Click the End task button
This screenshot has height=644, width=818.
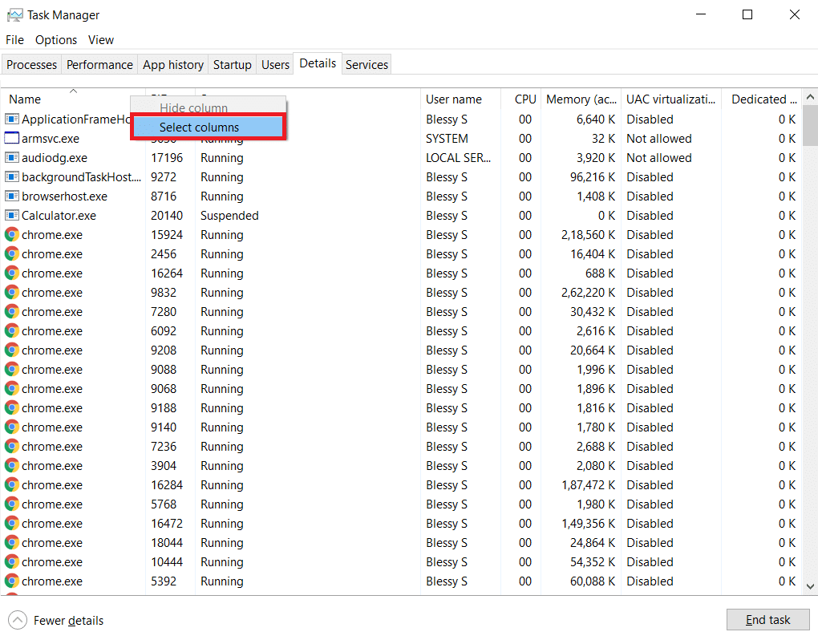pos(768,619)
